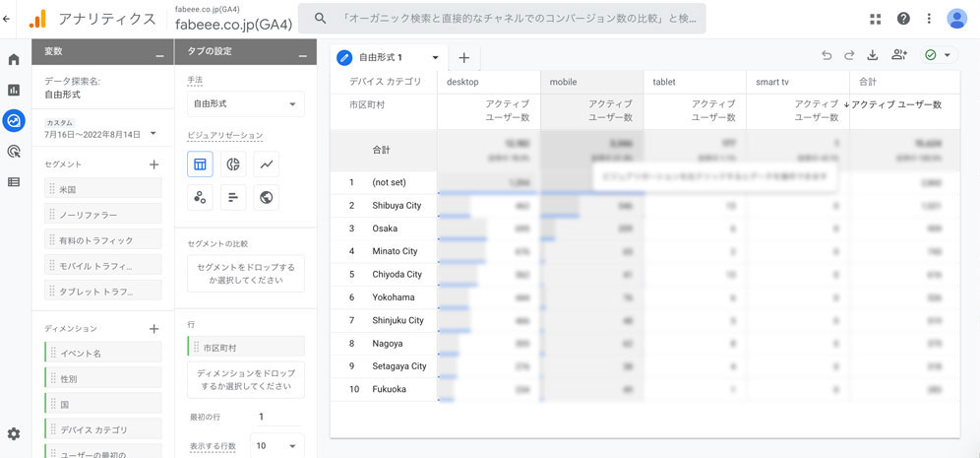The width and height of the screenshot is (980, 458).
Task: Click the undo arrow icon
Action: [827, 55]
